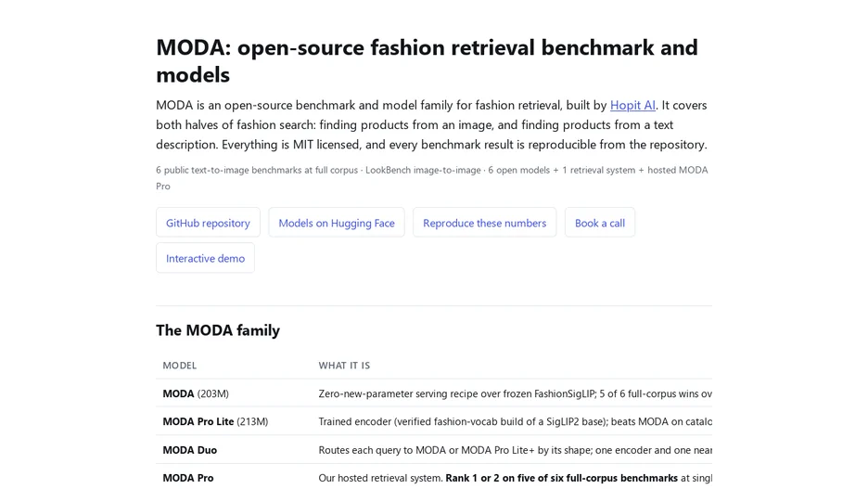Image resolution: width=868 pixels, height=489 pixels.
Task: Click 'The MODA family' section heading
Action: (x=218, y=330)
